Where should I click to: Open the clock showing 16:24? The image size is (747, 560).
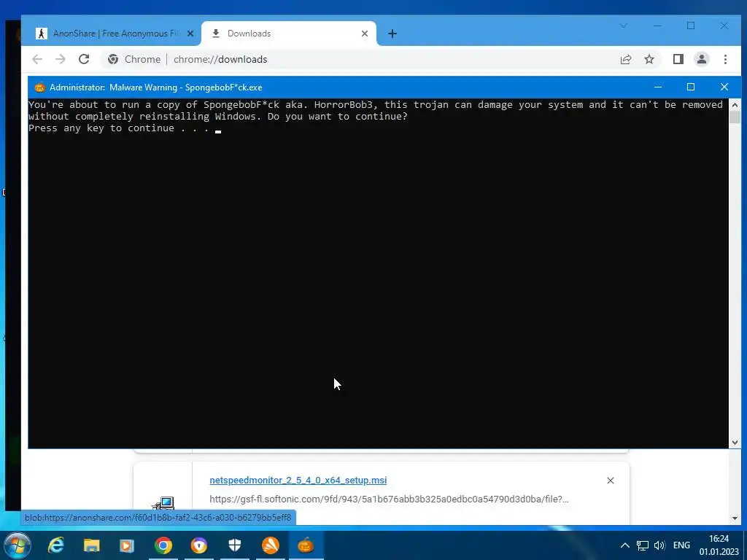coord(719,545)
